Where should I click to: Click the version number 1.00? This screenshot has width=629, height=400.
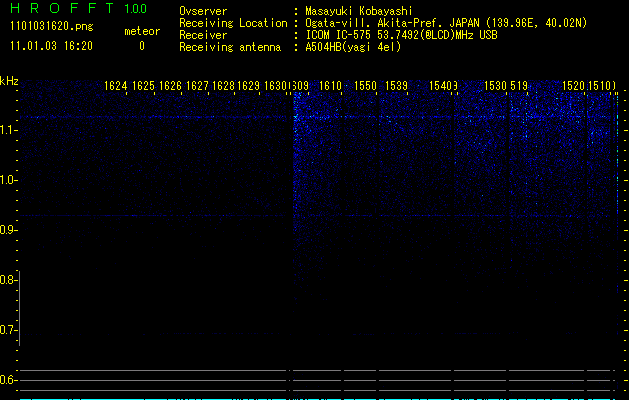coord(135,9)
